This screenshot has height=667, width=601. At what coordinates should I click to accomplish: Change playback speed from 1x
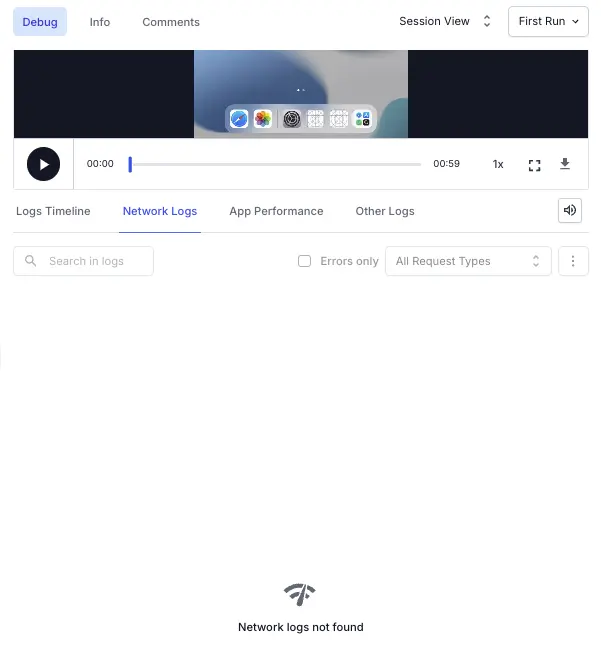(498, 164)
